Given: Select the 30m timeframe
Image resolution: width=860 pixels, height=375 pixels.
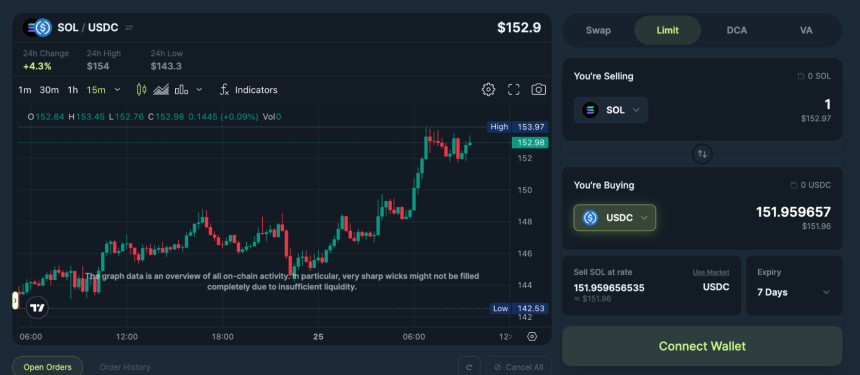Looking at the screenshot, I should [x=49, y=90].
